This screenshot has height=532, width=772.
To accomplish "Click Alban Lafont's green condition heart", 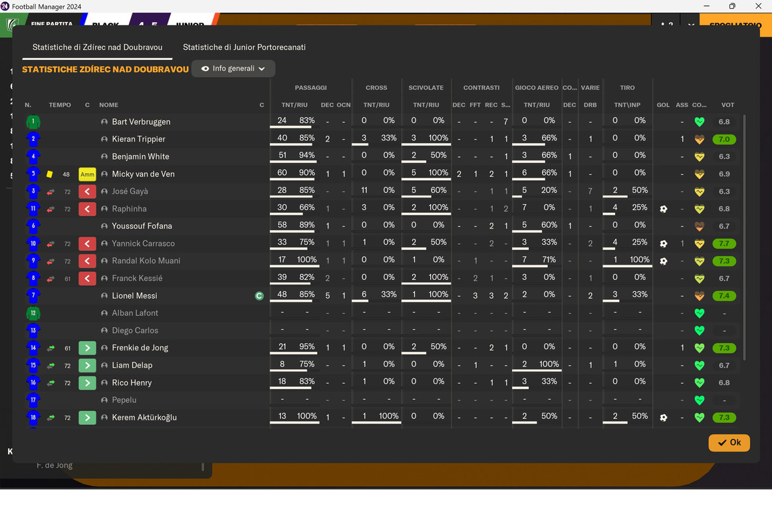I will point(699,313).
